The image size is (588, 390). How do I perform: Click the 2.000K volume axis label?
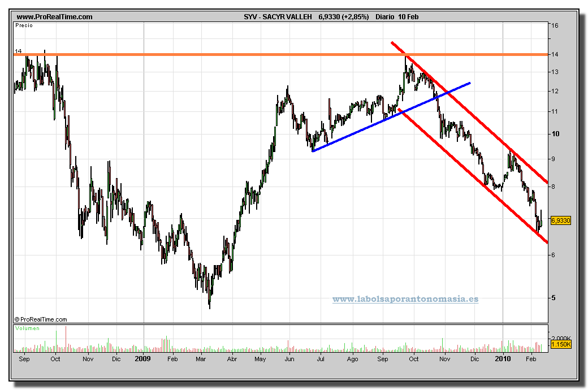[x=561, y=338]
